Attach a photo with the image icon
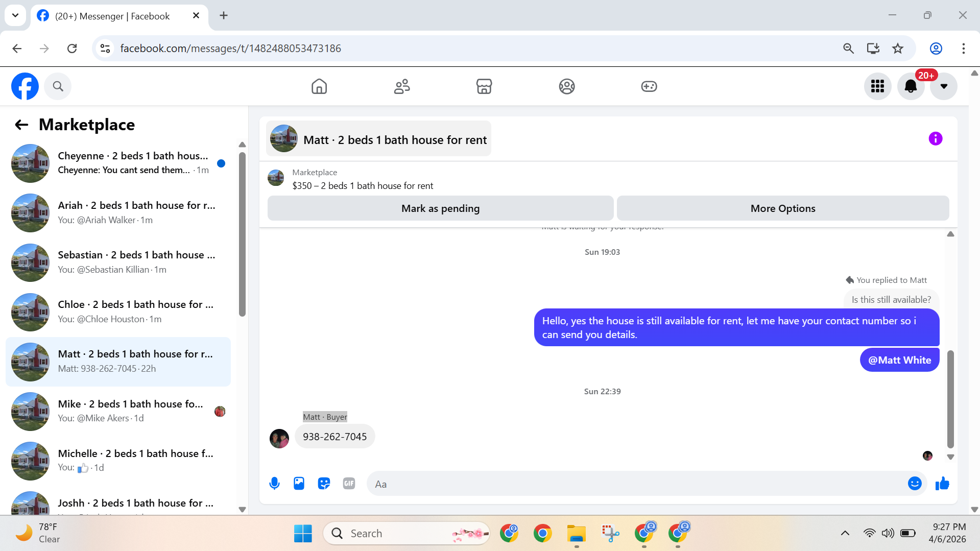 [x=299, y=484]
